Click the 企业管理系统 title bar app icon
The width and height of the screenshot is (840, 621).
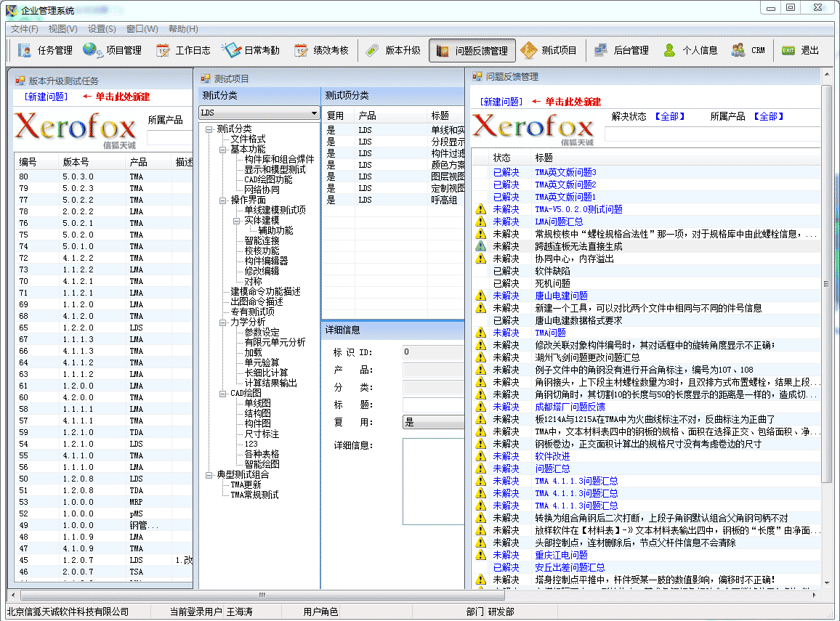11,10
